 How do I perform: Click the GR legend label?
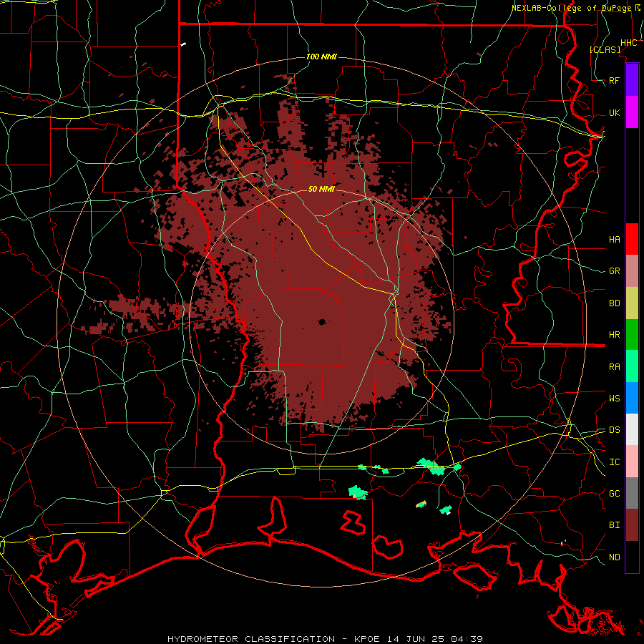click(x=614, y=271)
